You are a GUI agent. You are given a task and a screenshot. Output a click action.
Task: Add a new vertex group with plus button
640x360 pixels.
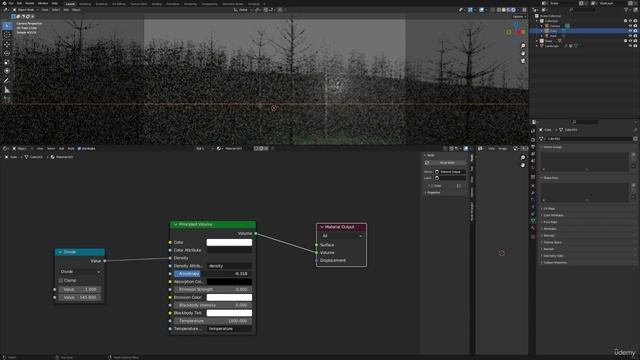(633, 155)
